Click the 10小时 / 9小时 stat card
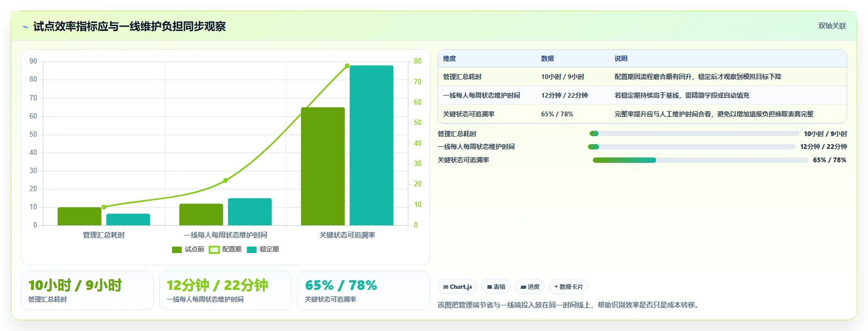This screenshot has height=331, width=868. 87,290
